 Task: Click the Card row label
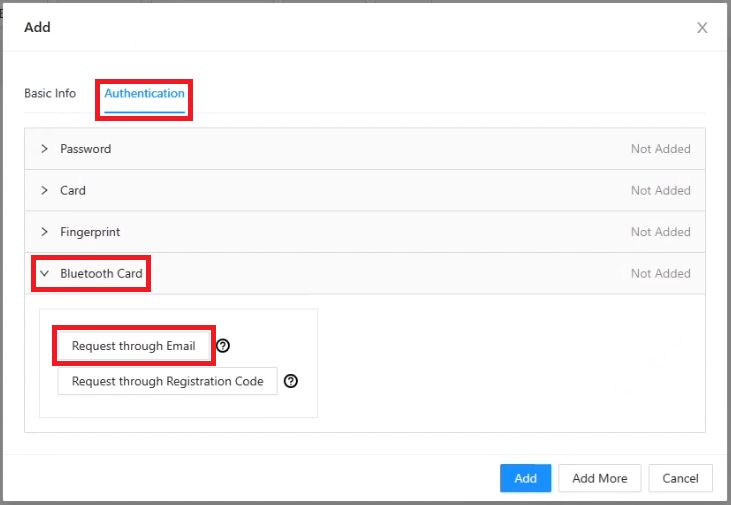click(x=73, y=190)
